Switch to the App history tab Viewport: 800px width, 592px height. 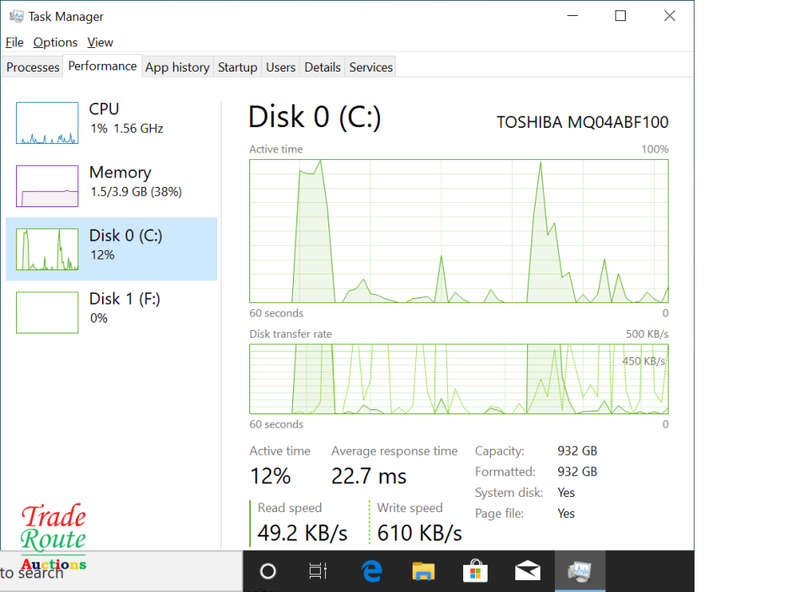click(177, 67)
